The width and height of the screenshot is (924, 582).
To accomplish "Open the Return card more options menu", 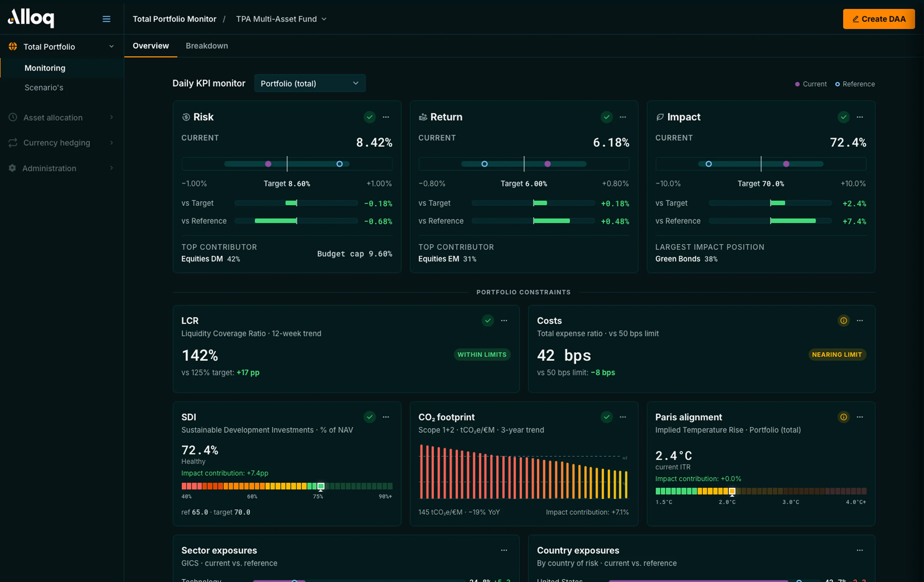I will coord(623,117).
